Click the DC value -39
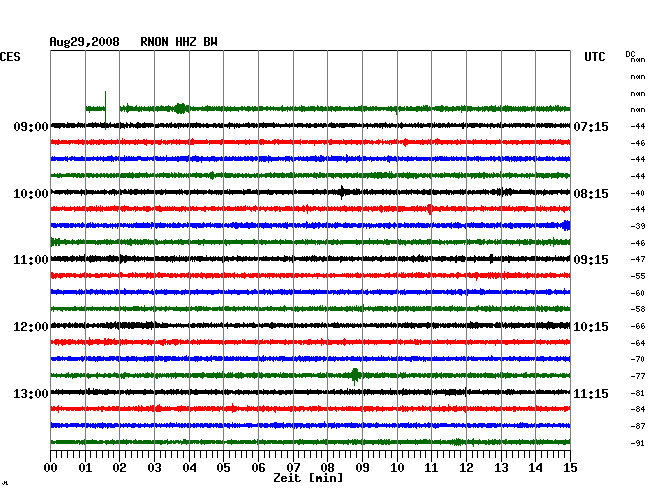Image resolution: width=650 pixels, height=494 pixels. [x=638, y=226]
